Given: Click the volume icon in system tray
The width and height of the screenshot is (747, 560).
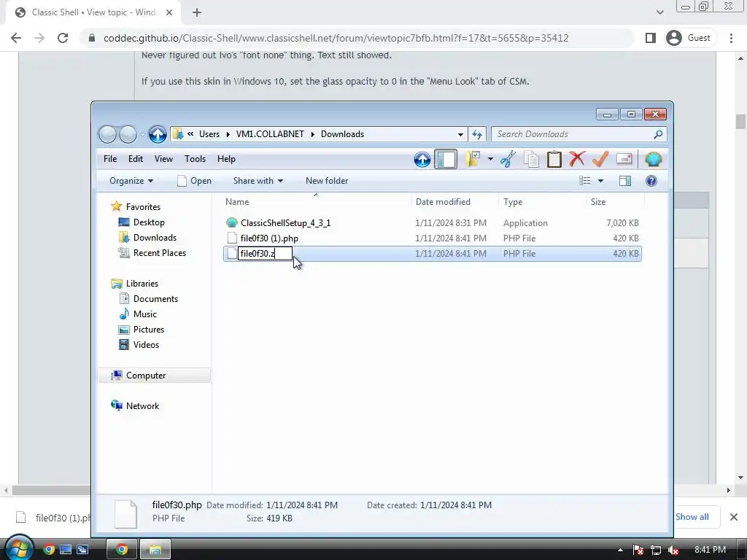Looking at the screenshot, I should 673,550.
